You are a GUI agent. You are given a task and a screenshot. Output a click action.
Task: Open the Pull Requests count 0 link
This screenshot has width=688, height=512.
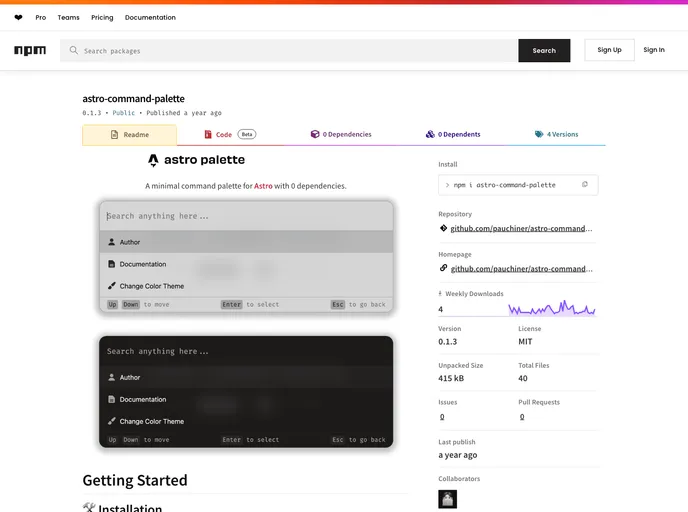(522, 417)
